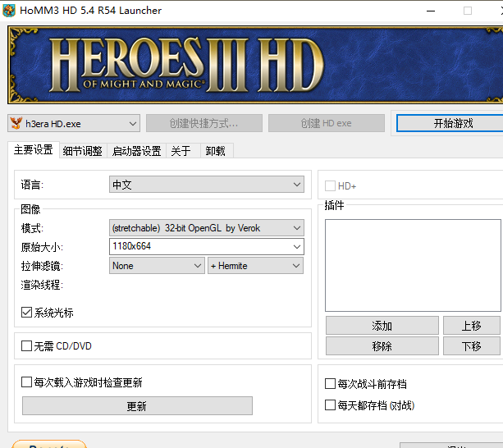Click the 更新 update button
This screenshot has width=503, height=448.
pyautogui.click(x=137, y=406)
